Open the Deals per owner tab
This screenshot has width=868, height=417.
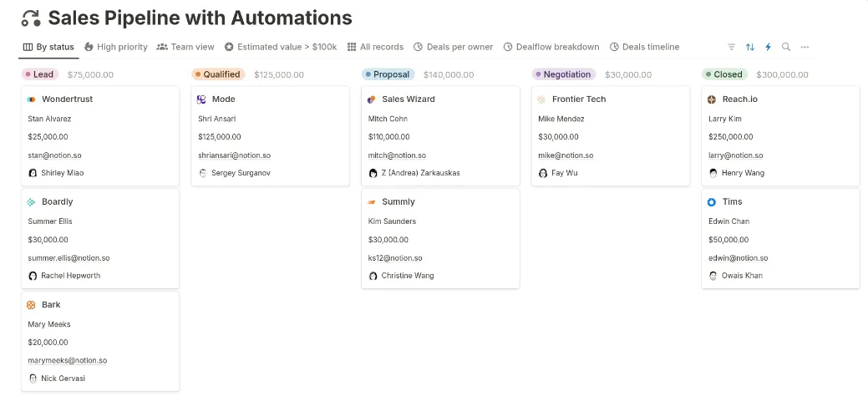[454, 47]
